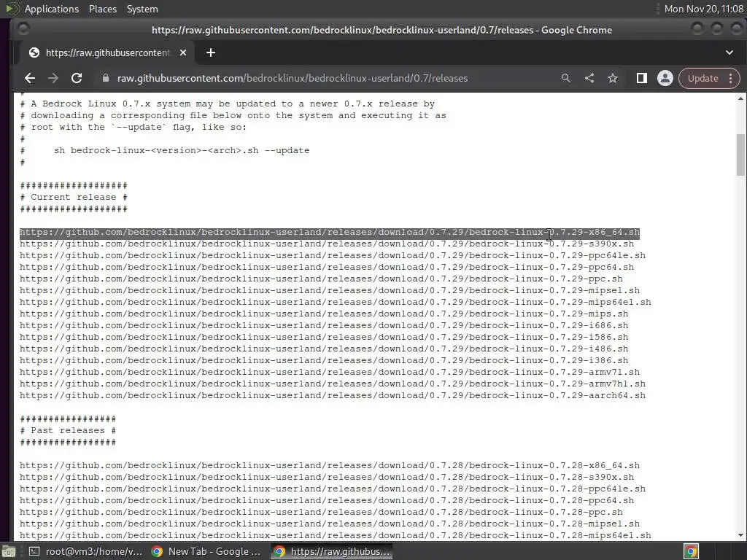Close the raw.githubusercontent tab
Screen dimensions: 747x560
click(183, 52)
